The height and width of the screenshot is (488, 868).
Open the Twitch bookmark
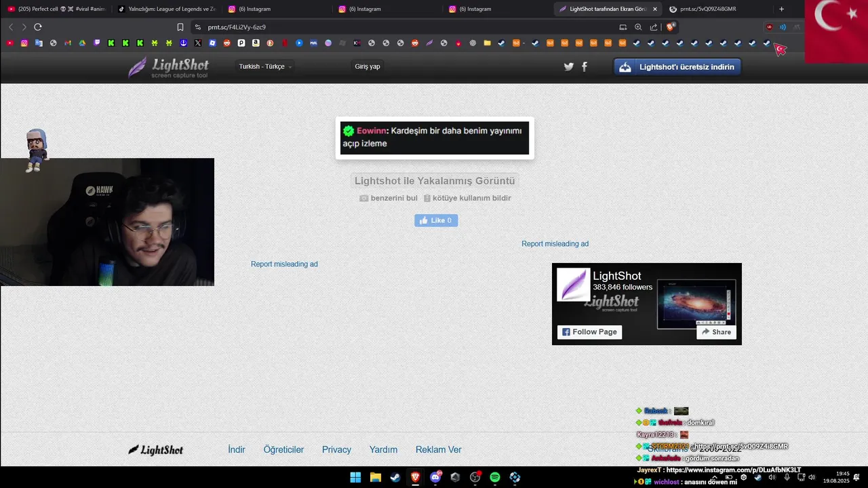point(97,43)
